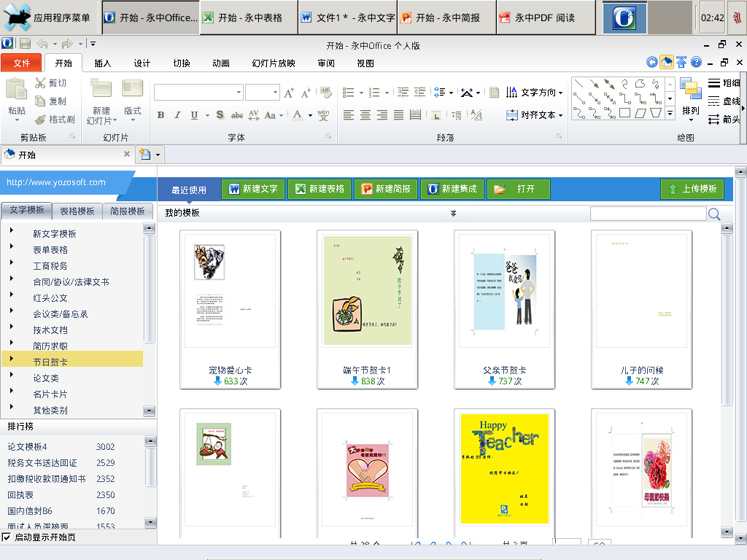The width and height of the screenshot is (747, 560).
Task: Open the yozosoft.com link
Action: (56, 182)
